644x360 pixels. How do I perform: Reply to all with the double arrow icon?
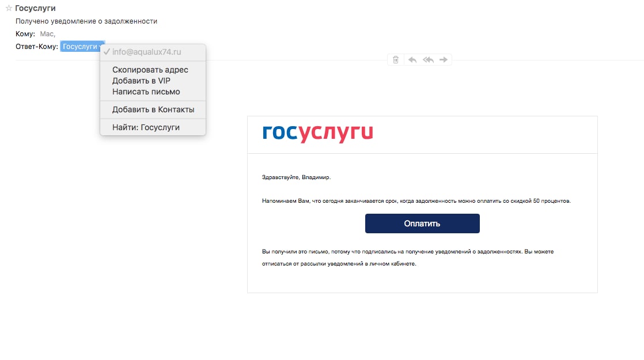click(428, 60)
